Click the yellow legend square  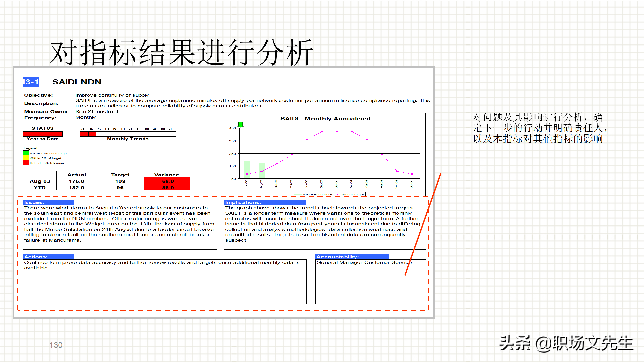(26, 158)
